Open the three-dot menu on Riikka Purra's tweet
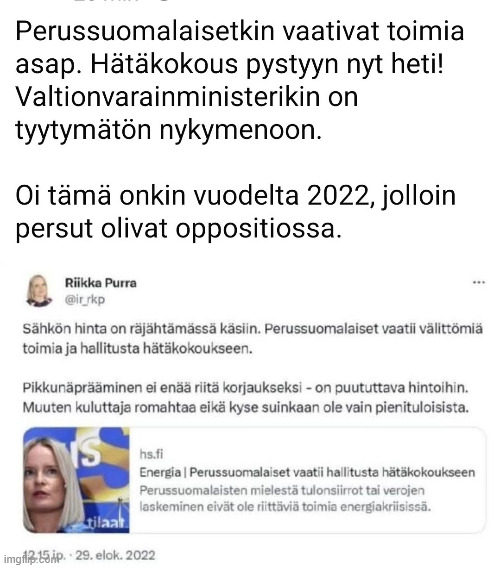Image resolution: width=500 pixels, height=568 pixels. click(x=479, y=283)
